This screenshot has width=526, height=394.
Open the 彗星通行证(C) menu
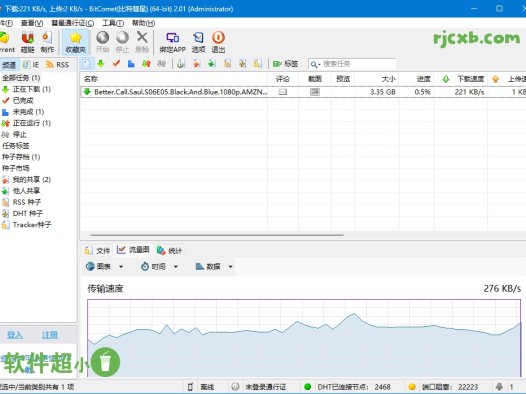(x=72, y=23)
